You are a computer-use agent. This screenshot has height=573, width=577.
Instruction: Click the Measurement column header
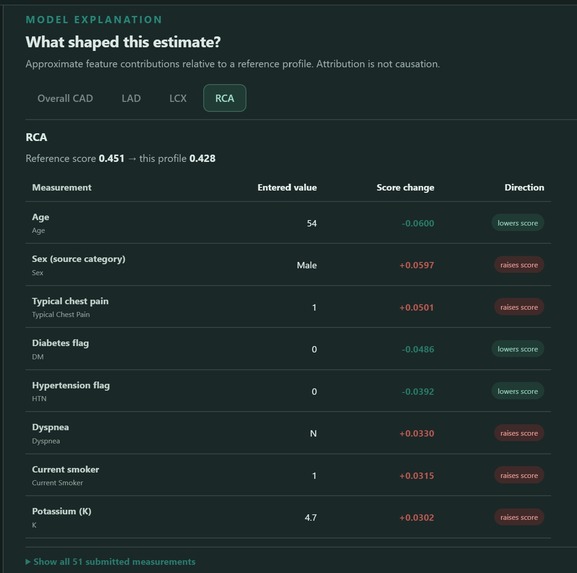pyautogui.click(x=62, y=188)
